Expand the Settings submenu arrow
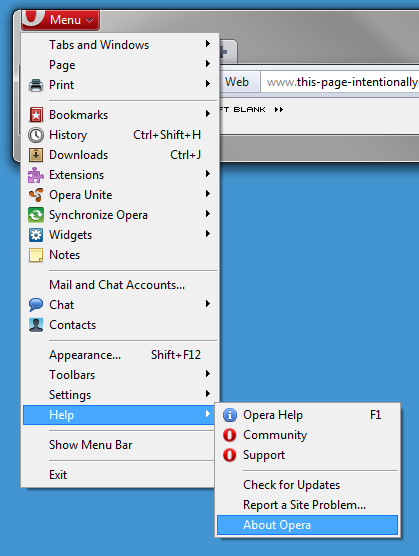This screenshot has height=556, width=419. click(x=208, y=394)
